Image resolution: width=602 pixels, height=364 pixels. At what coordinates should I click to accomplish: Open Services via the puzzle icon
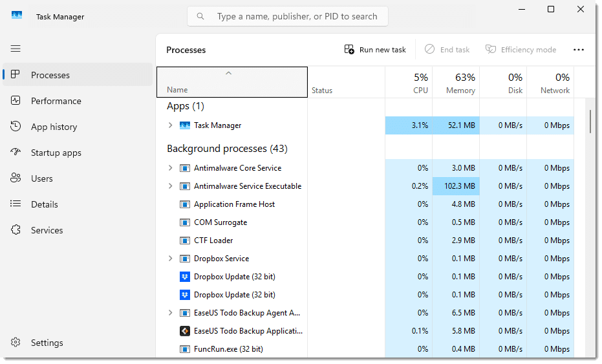tap(16, 230)
